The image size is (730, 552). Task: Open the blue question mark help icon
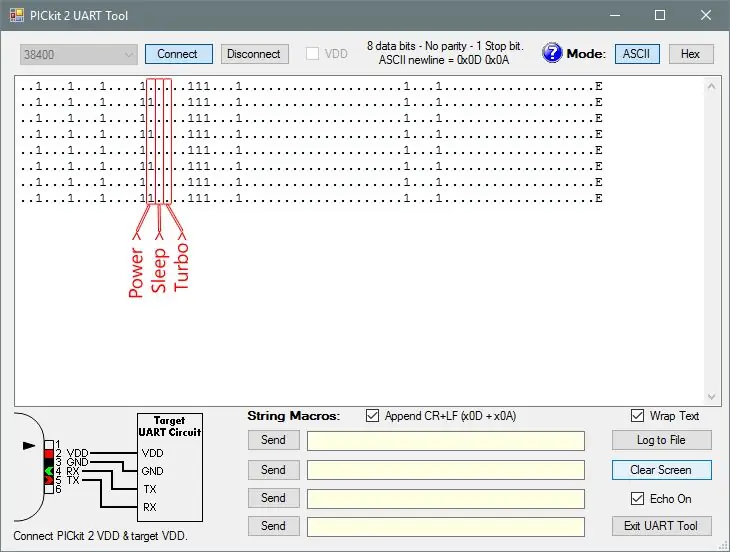(552, 53)
